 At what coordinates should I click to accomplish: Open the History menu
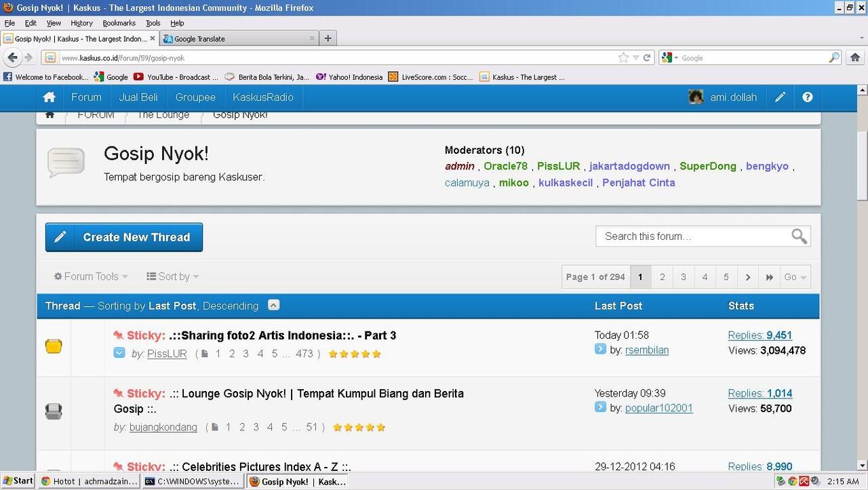click(81, 23)
